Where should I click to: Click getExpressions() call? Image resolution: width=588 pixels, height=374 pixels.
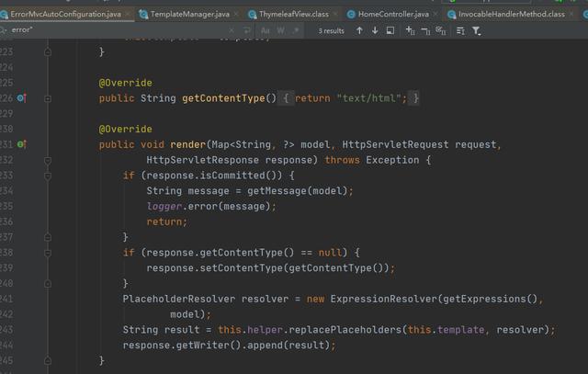[490, 299]
